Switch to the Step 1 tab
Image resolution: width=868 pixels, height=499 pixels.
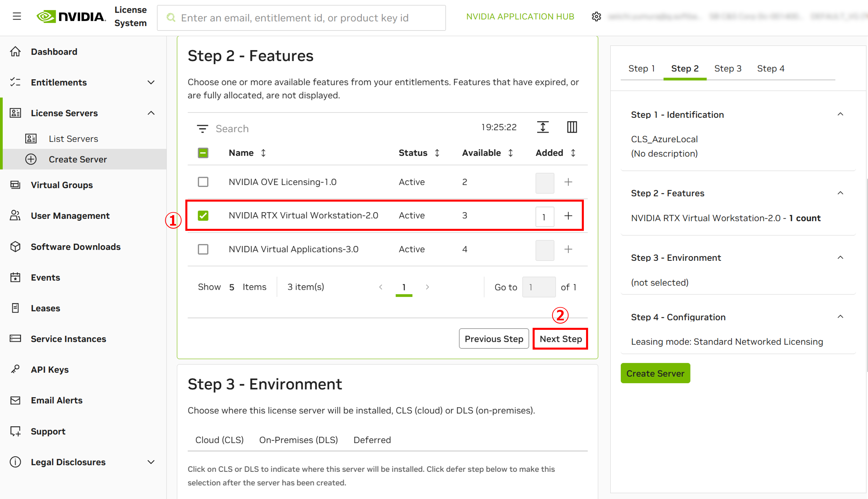pyautogui.click(x=641, y=69)
